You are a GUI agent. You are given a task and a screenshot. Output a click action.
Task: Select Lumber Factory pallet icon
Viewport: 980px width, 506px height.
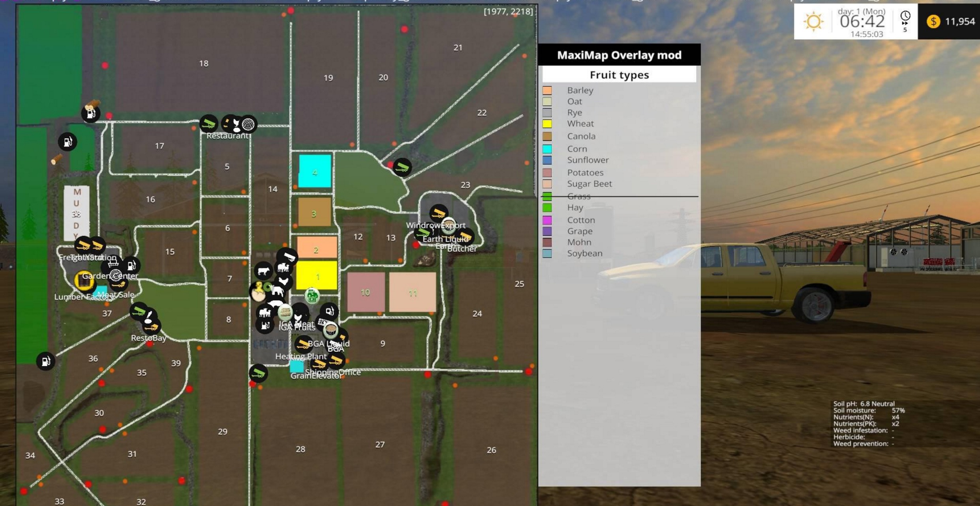(x=83, y=281)
